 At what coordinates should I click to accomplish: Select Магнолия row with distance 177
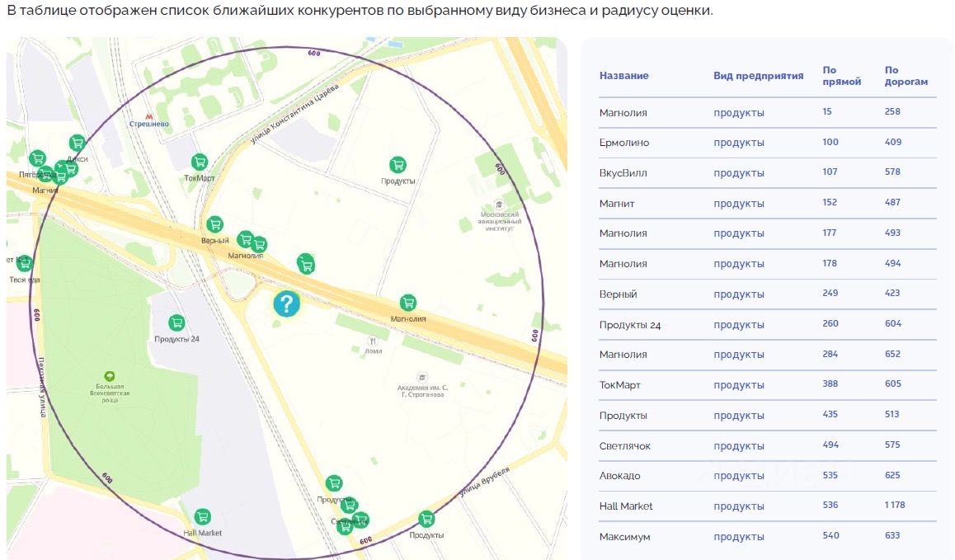768,233
